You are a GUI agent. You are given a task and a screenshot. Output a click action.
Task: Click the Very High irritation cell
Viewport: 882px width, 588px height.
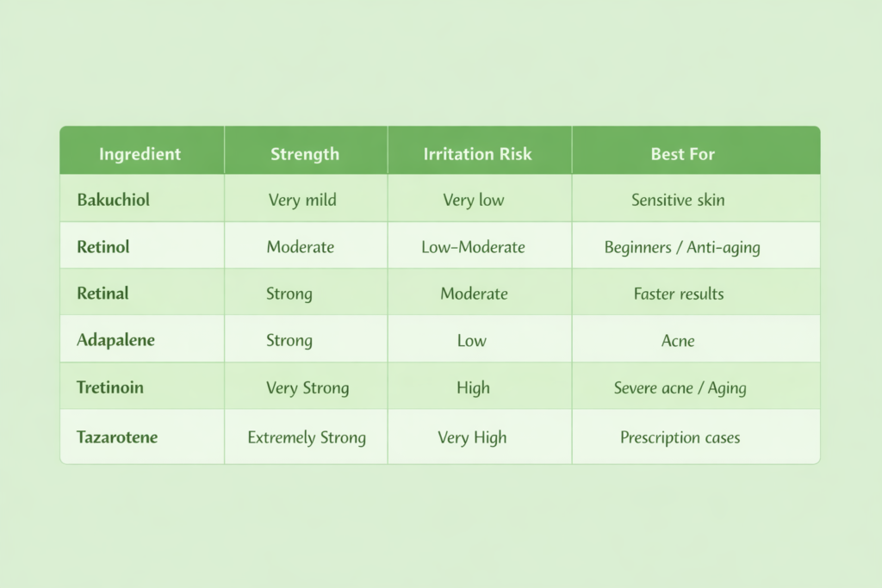pos(472,437)
